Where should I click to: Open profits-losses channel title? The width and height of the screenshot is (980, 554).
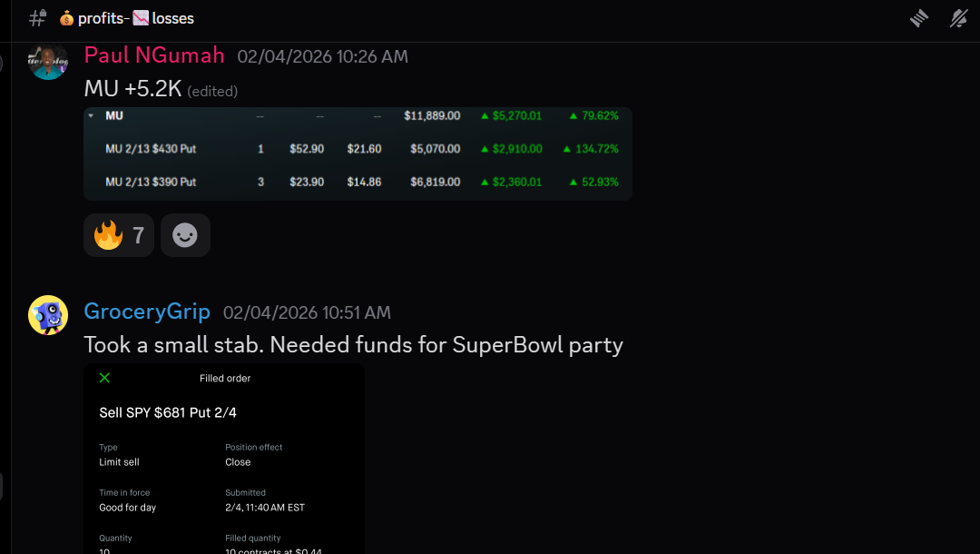click(x=127, y=19)
